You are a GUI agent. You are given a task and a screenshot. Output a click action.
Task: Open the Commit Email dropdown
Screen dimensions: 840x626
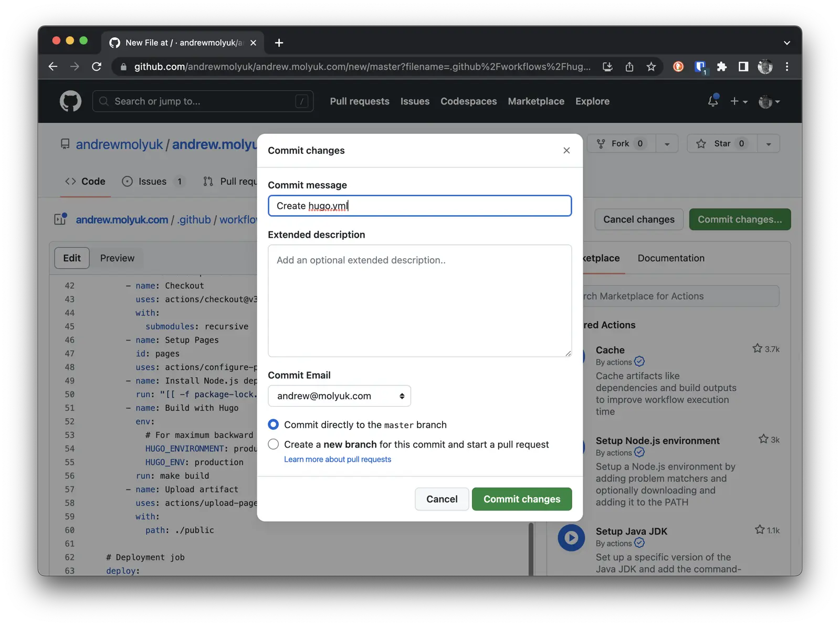pyautogui.click(x=339, y=396)
